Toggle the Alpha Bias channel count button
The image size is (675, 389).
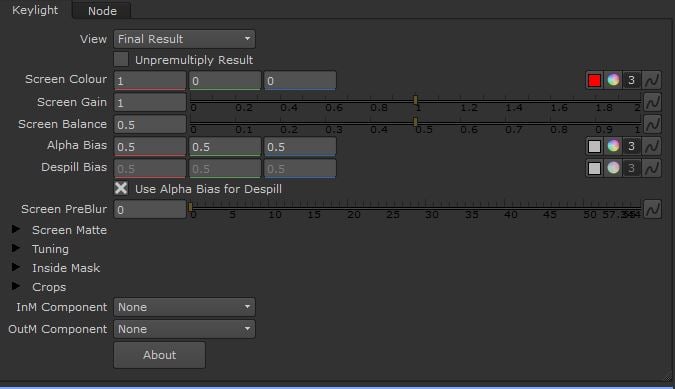tap(631, 146)
